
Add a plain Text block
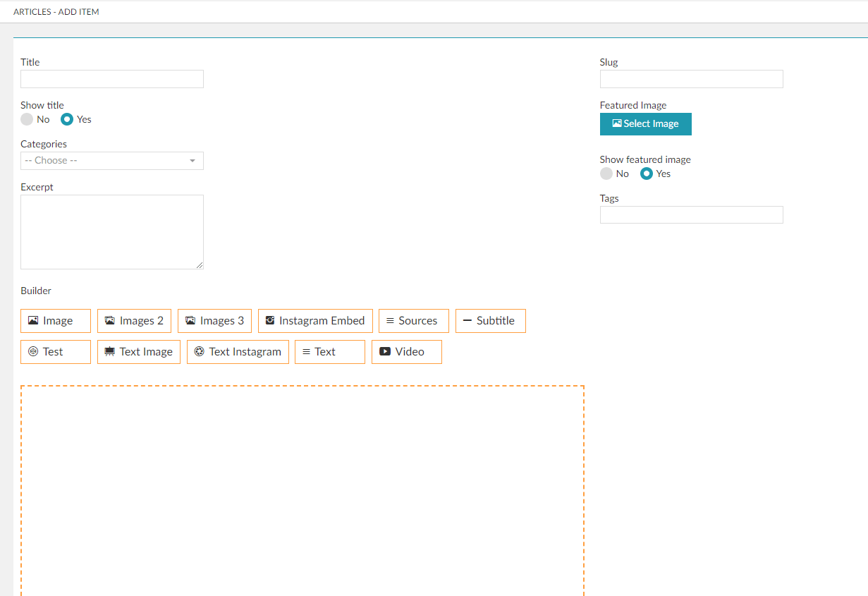pyautogui.click(x=330, y=352)
